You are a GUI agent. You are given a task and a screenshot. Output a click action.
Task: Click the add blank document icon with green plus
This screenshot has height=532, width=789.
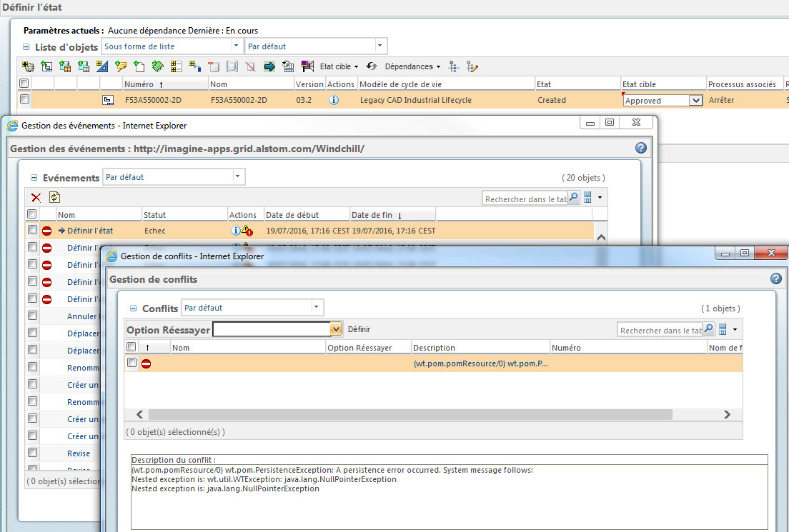(139, 66)
